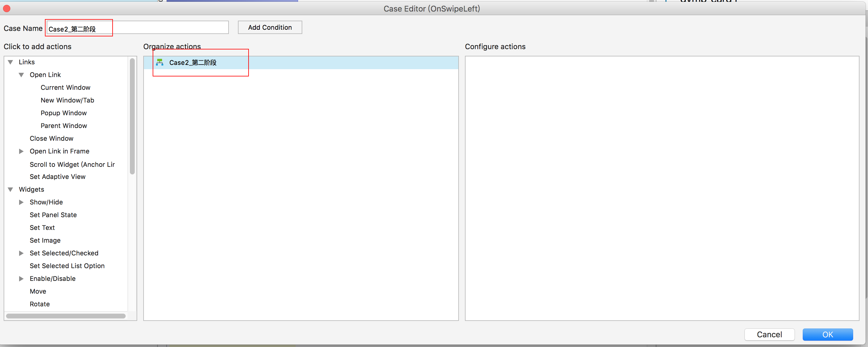Screen dimensions: 868x347
Task: Add the Current Window link action
Action: click(x=65, y=88)
